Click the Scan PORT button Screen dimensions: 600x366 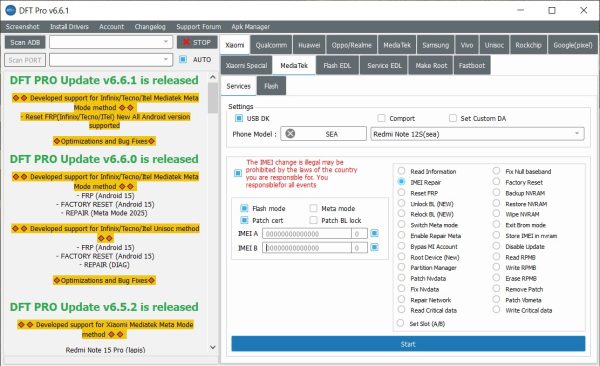point(25,60)
